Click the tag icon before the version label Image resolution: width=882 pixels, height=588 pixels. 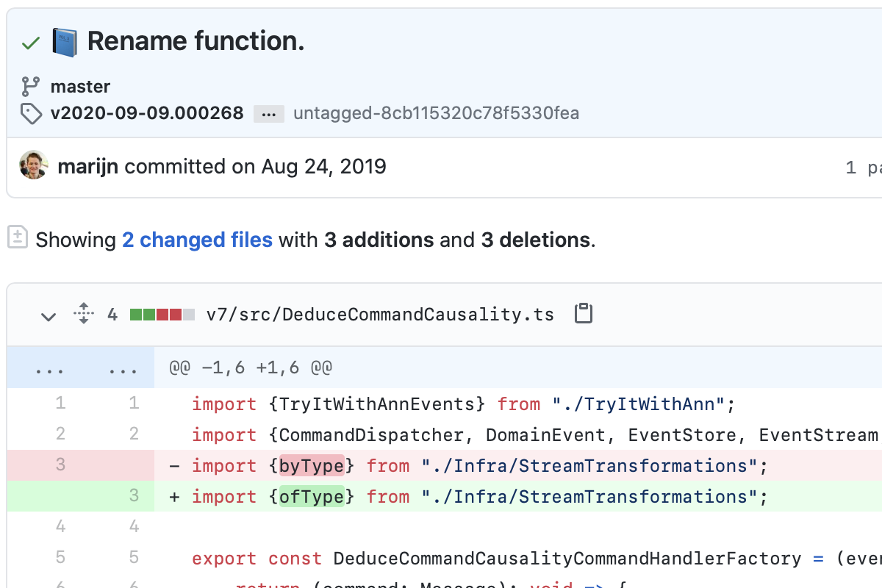[30, 114]
